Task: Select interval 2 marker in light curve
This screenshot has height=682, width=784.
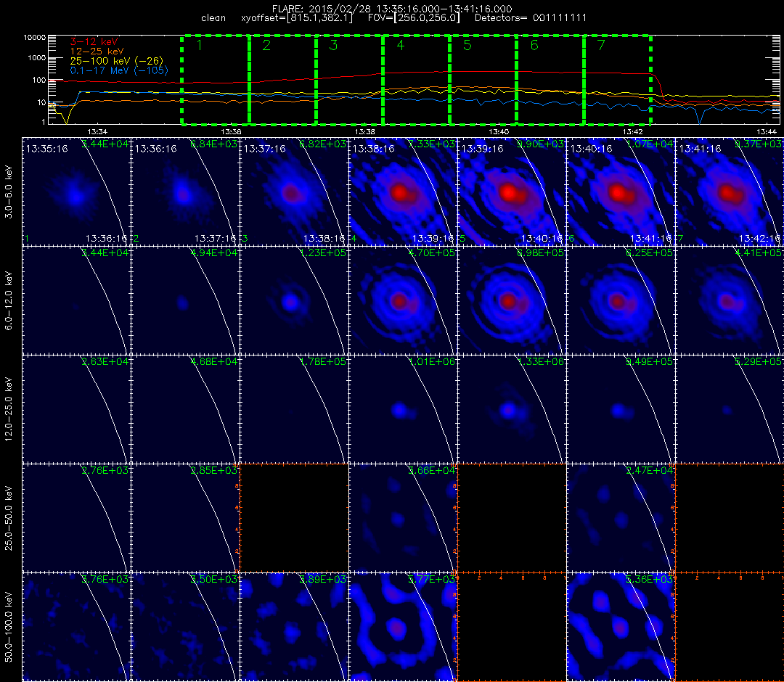Action: coord(266,45)
